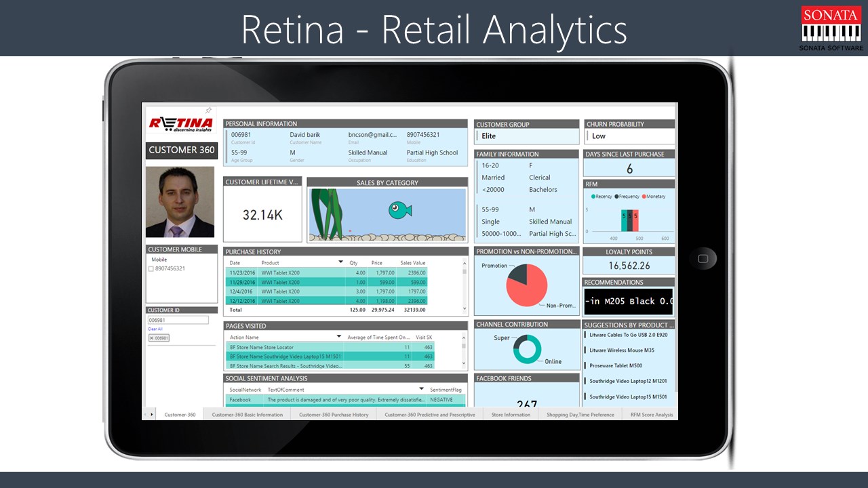The image size is (868, 488).
Task: Click the scroll-tabs-right arrow before Customer-360 tab
Action: tap(152, 414)
